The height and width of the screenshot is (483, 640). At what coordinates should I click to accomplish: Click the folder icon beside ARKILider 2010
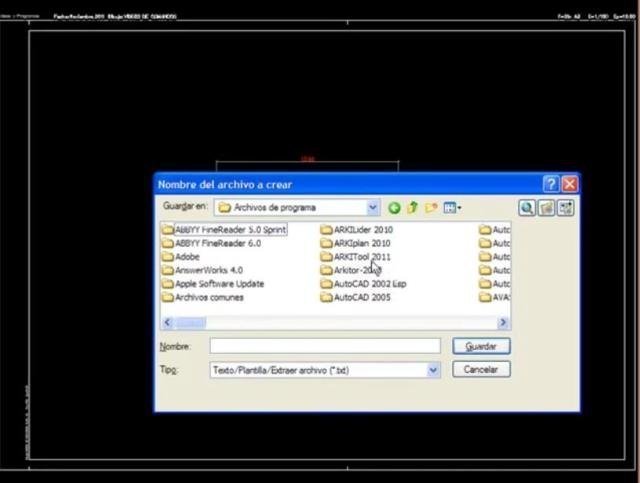click(326, 229)
